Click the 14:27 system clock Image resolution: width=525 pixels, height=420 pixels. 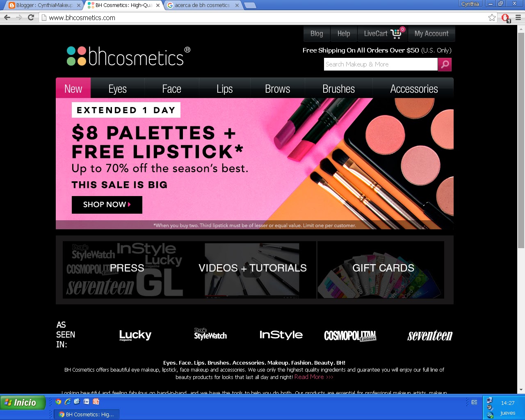click(507, 403)
